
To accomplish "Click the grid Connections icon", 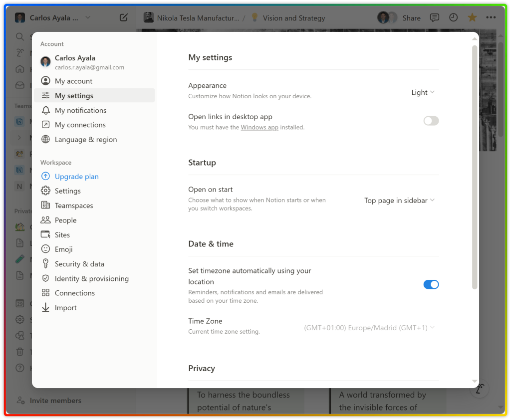I will tap(45, 293).
